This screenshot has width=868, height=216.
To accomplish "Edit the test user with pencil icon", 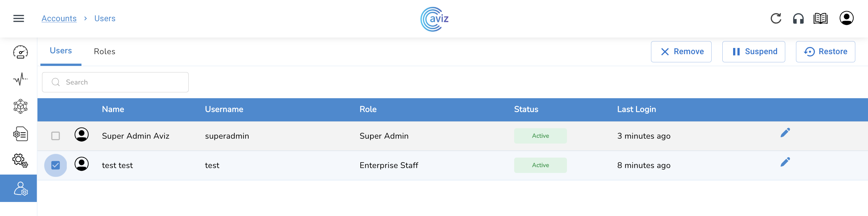I will click(x=785, y=162).
